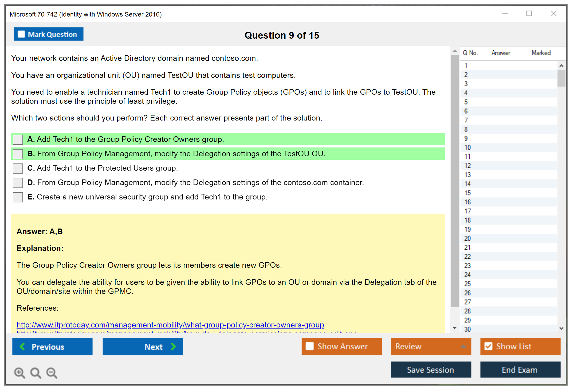Check answer C Protected Users group
This screenshot has width=574, height=392.
pyautogui.click(x=18, y=168)
